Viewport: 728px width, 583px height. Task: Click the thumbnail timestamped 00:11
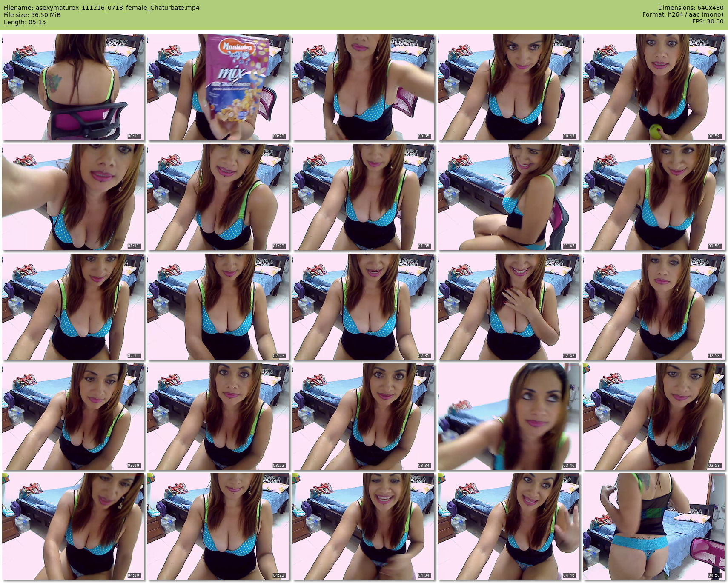click(73, 87)
